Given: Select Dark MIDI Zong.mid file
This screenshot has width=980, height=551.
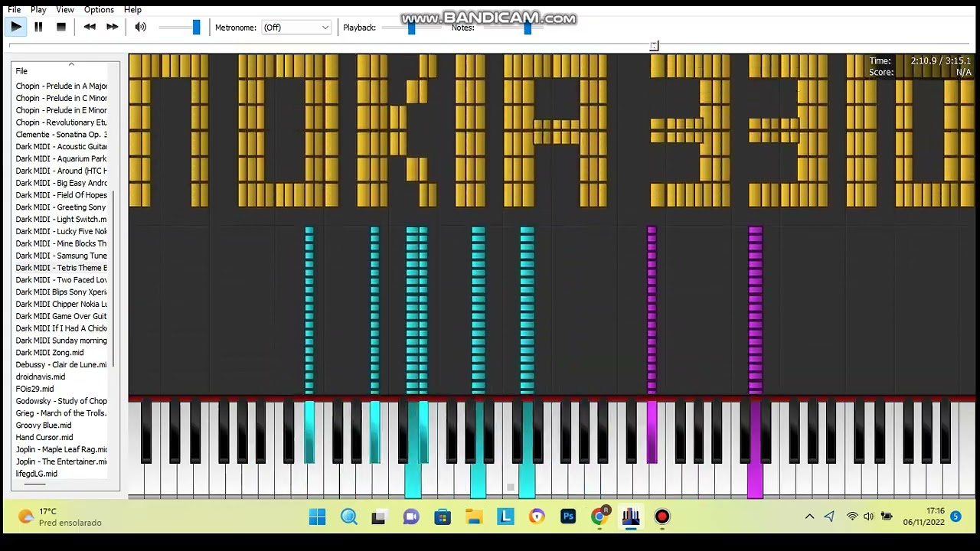Looking at the screenshot, I should [50, 353].
